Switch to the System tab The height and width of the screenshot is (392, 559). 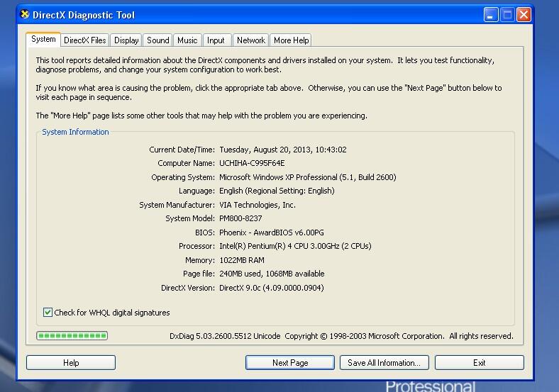pyautogui.click(x=43, y=39)
